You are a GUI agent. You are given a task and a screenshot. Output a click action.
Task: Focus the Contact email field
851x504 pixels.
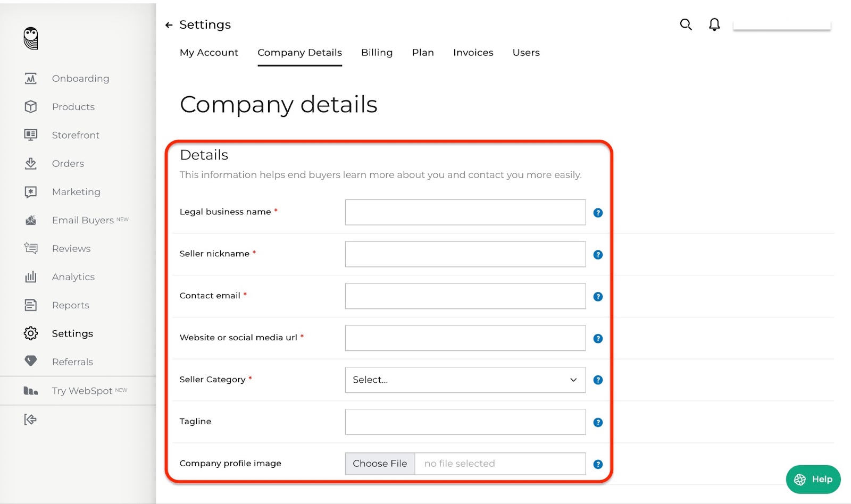(x=465, y=296)
